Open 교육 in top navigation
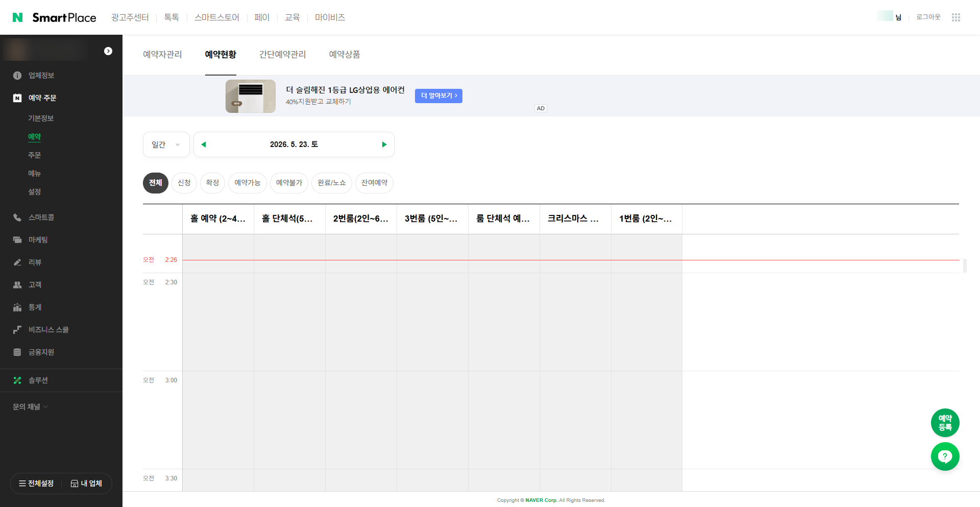This screenshot has height=507, width=980. tap(292, 17)
